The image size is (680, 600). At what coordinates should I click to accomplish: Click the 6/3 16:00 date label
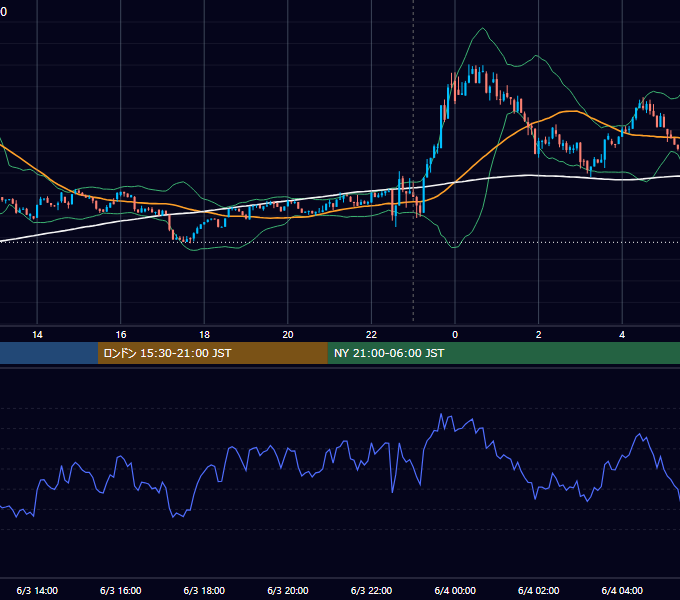121,590
